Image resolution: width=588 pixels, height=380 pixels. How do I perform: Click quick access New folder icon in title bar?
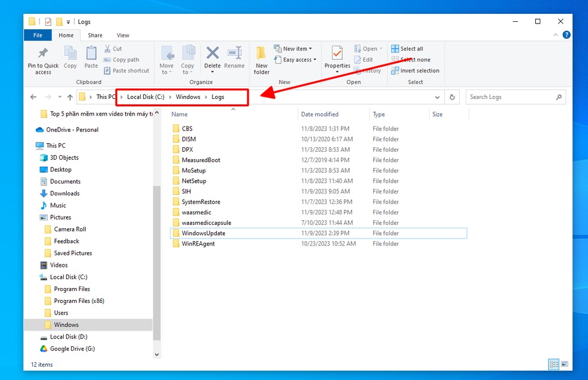(59, 22)
